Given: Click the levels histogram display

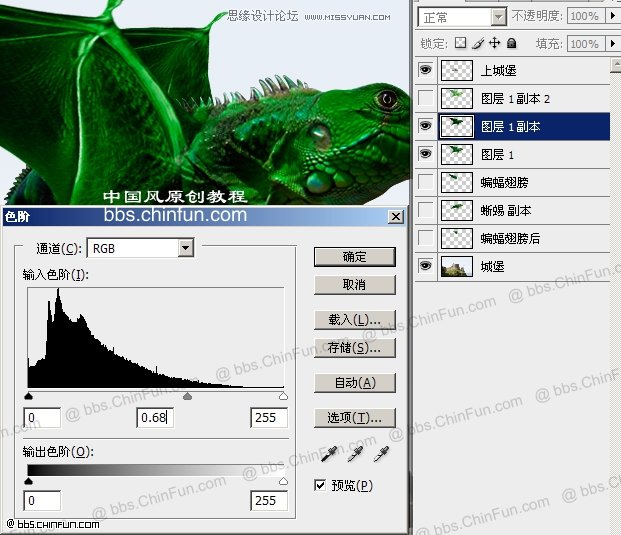Looking at the screenshot, I should pos(156,337).
